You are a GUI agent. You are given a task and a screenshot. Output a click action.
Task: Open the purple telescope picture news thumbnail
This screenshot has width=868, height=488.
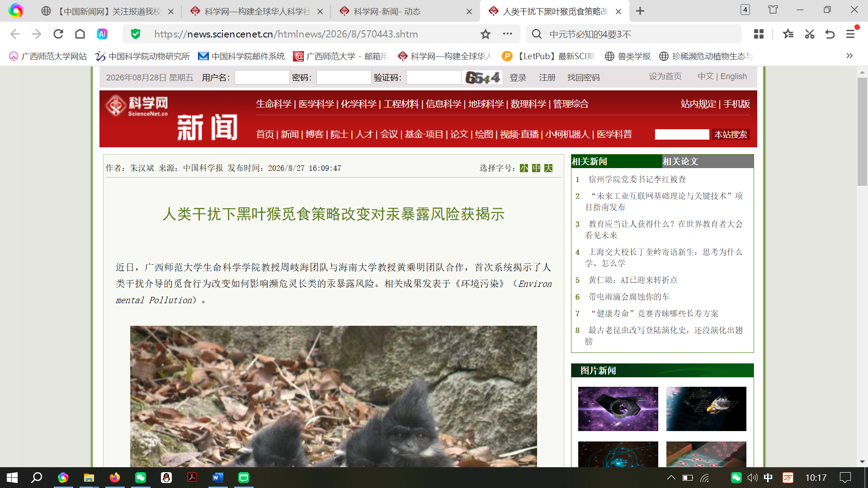618,409
